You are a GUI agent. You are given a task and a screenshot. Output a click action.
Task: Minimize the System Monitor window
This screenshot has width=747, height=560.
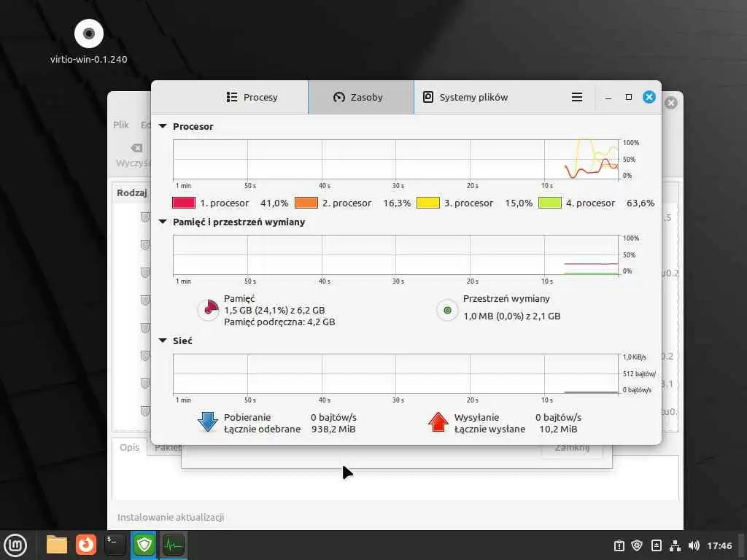pos(608,97)
